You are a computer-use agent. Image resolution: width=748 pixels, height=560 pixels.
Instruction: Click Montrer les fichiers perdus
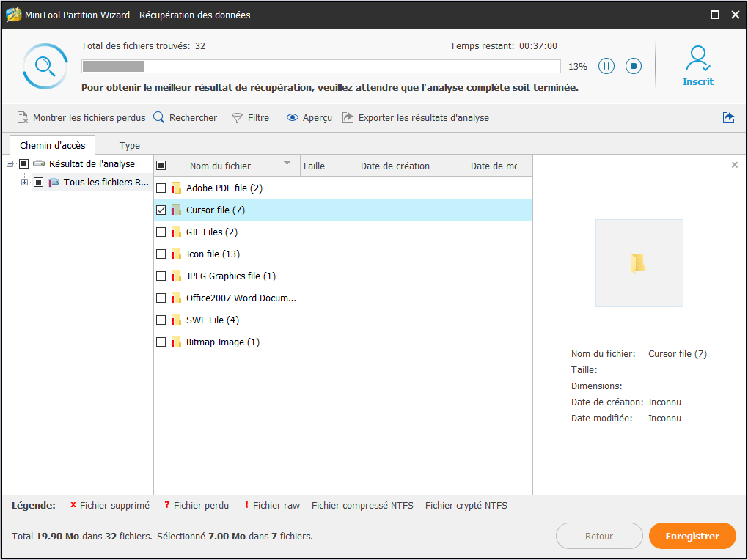tap(81, 117)
